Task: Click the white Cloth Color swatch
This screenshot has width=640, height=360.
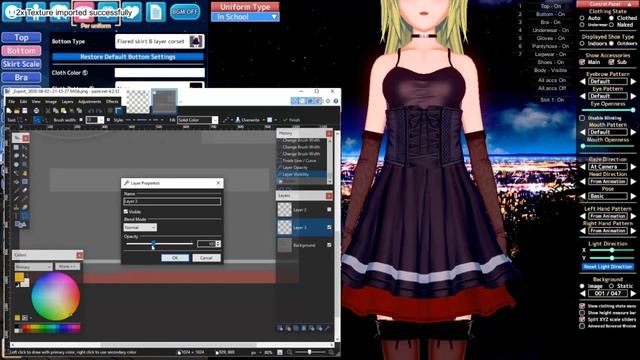Action: pos(160,73)
